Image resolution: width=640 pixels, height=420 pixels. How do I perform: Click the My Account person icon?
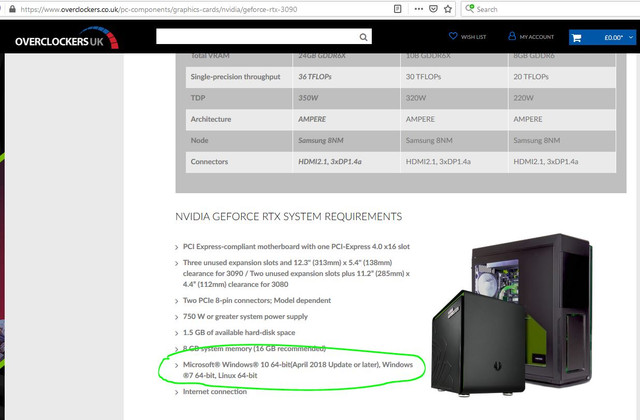(512, 36)
